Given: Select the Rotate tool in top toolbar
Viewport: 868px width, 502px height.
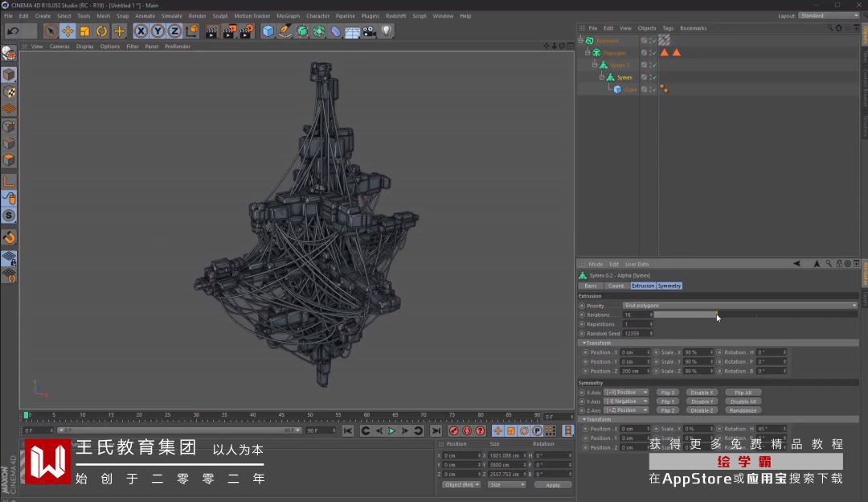Looking at the screenshot, I should [x=102, y=31].
